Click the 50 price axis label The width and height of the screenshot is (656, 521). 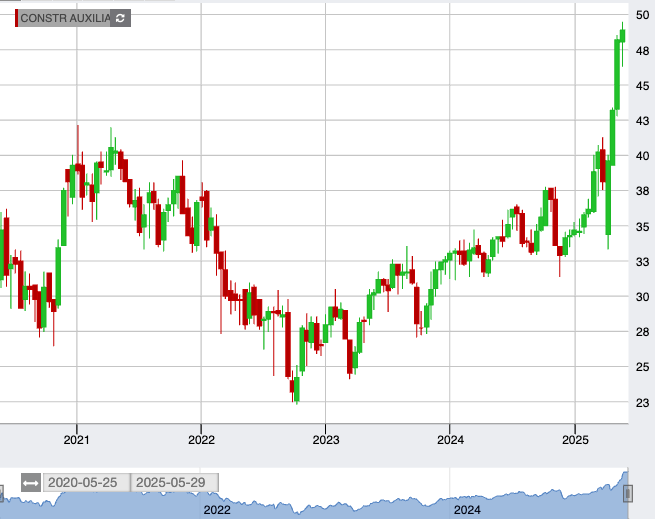(x=642, y=15)
